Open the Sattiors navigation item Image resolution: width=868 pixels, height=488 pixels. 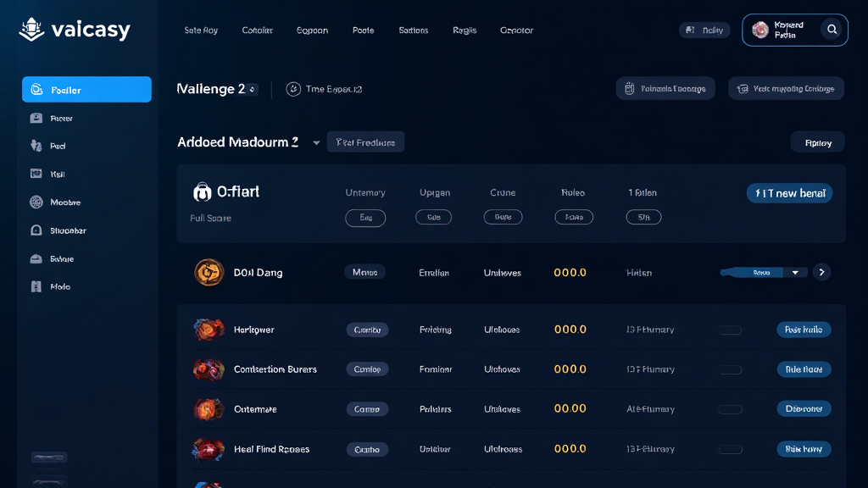point(414,30)
